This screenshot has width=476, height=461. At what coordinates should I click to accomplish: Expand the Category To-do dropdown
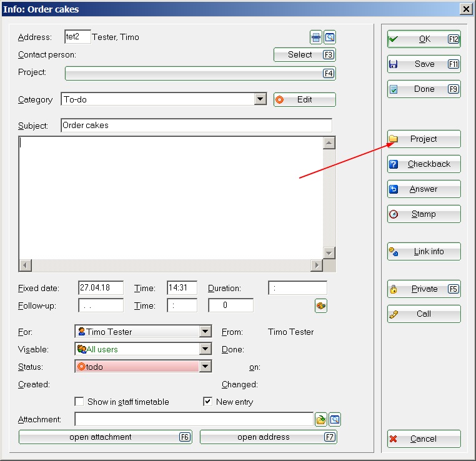coord(260,99)
